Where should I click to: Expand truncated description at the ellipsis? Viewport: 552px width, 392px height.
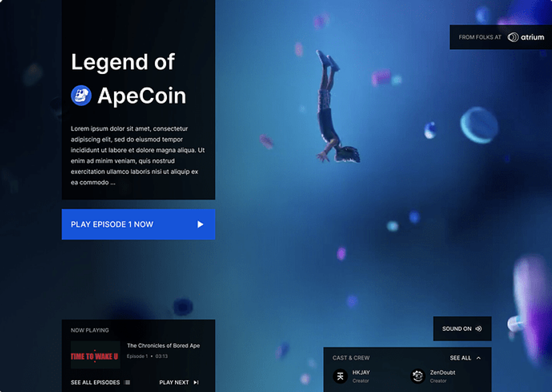112,183
